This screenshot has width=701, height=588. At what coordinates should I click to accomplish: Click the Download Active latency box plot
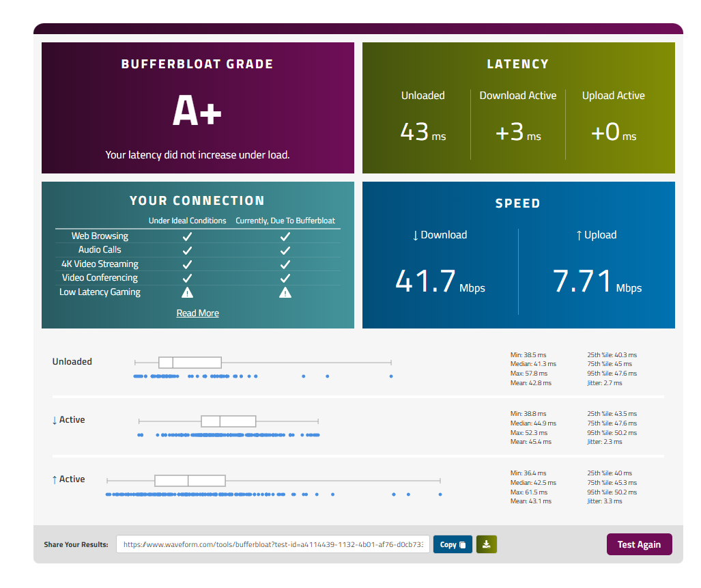(229, 421)
